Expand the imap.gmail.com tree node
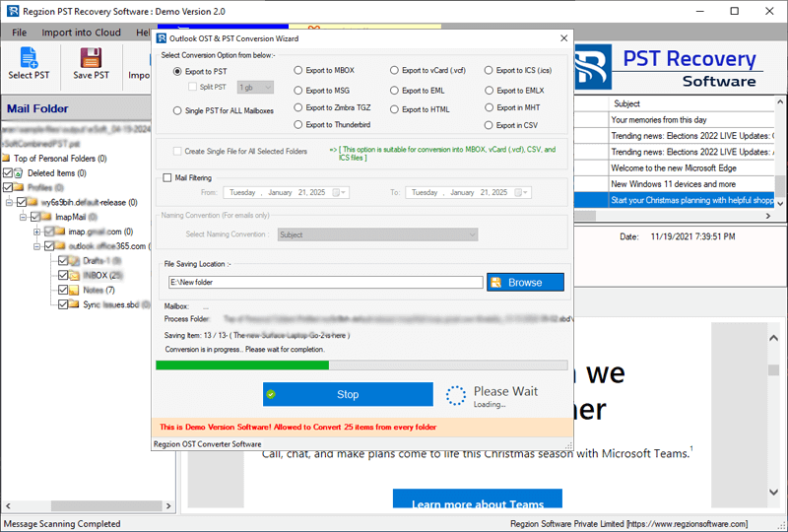788x532 pixels. coord(36,232)
